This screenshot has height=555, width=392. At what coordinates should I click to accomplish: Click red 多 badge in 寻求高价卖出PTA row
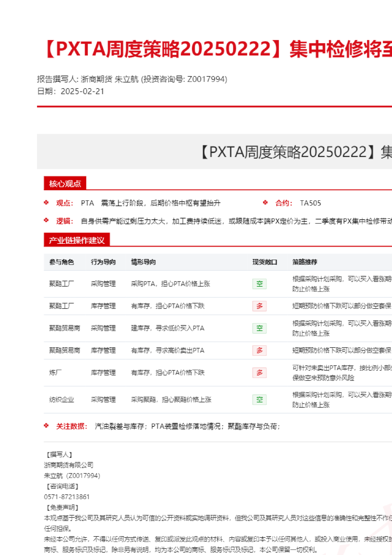click(259, 350)
